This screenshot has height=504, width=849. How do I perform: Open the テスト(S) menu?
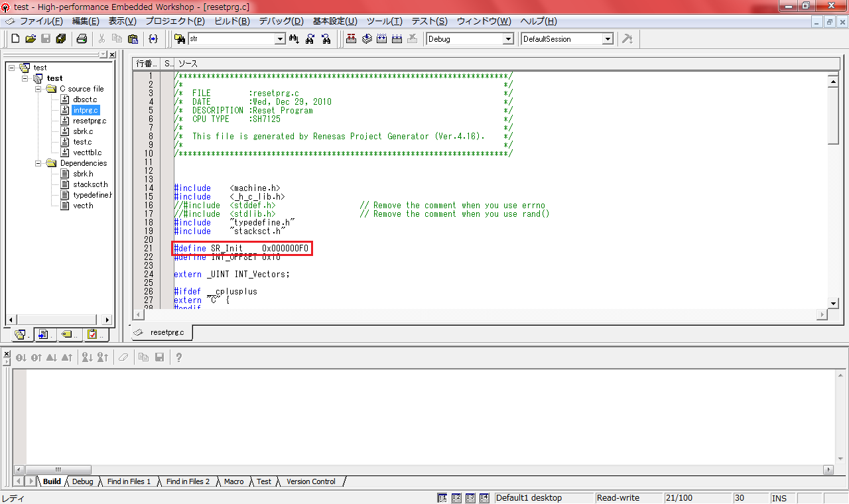429,21
